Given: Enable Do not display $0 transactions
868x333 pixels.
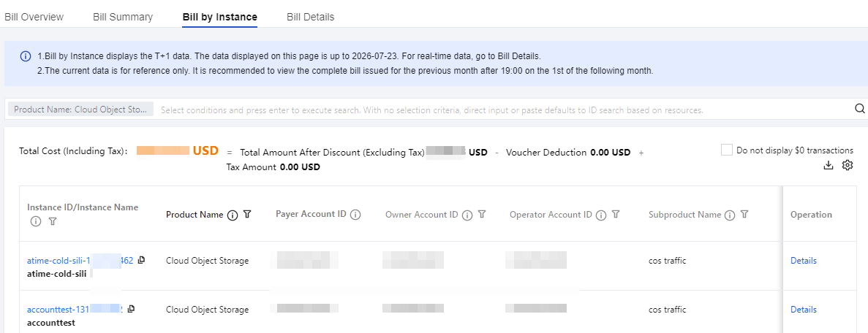Looking at the screenshot, I should pos(727,150).
